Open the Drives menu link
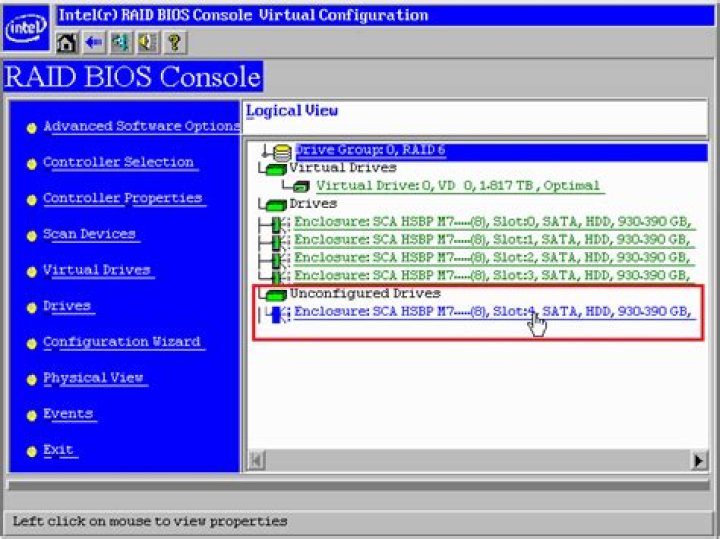This screenshot has height=539, width=720. (67, 306)
